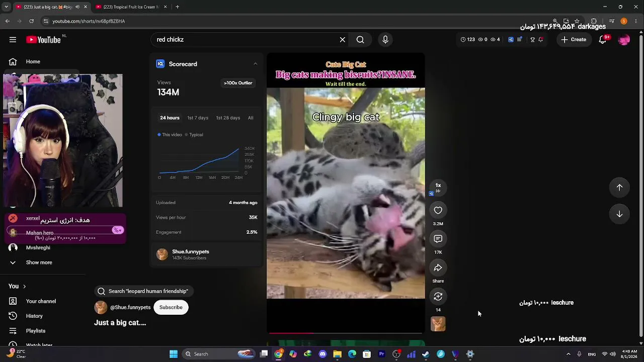This screenshot has width=644, height=362.
Task: Open the tab search dropdown
Action: click(7, 7)
